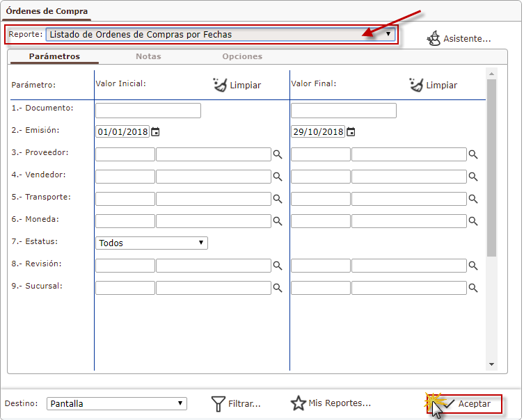
Task: Click Limpiar broom for Valor Final
Action: pyautogui.click(x=415, y=85)
